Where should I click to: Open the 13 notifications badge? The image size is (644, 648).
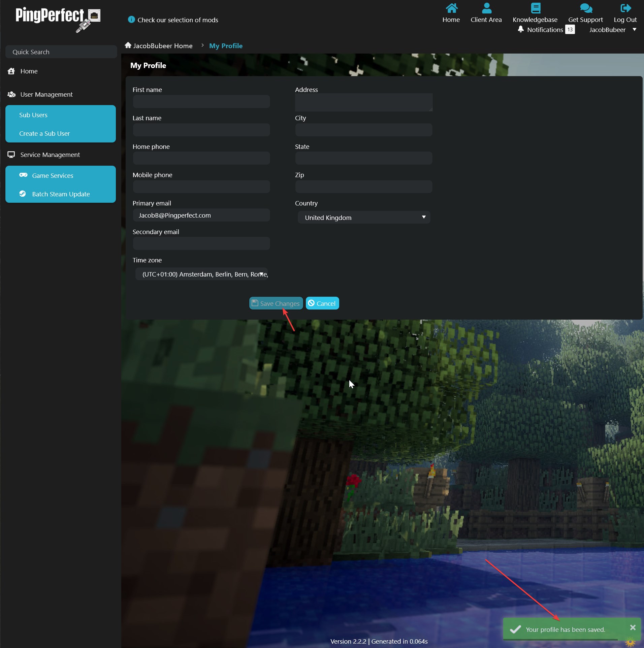pyautogui.click(x=570, y=29)
